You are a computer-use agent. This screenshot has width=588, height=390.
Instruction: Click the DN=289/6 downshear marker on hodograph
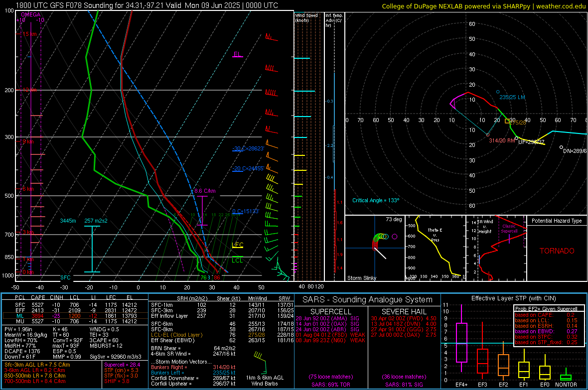point(562,147)
